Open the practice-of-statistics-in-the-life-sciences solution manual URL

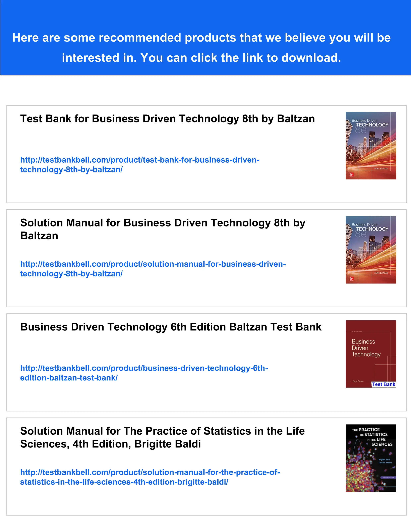(150, 472)
